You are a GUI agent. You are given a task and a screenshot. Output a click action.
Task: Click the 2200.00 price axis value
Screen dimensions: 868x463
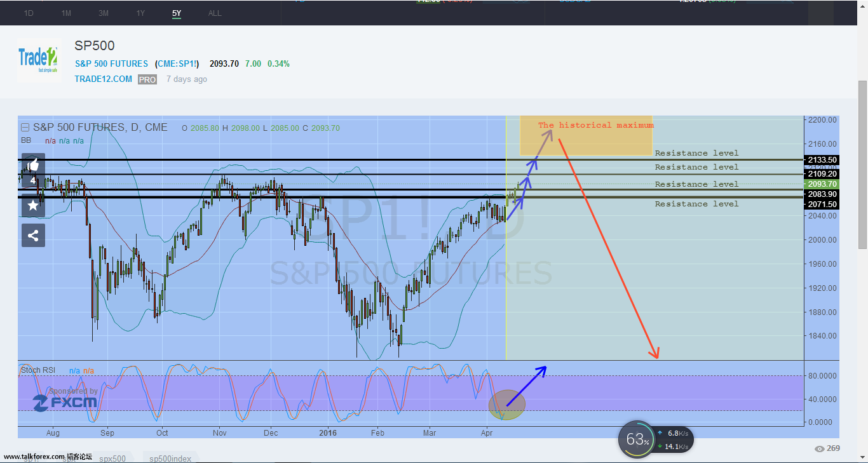[x=821, y=119]
